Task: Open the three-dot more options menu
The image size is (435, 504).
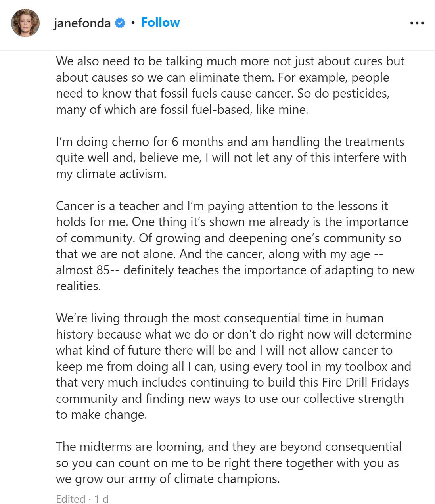Action: tap(417, 23)
